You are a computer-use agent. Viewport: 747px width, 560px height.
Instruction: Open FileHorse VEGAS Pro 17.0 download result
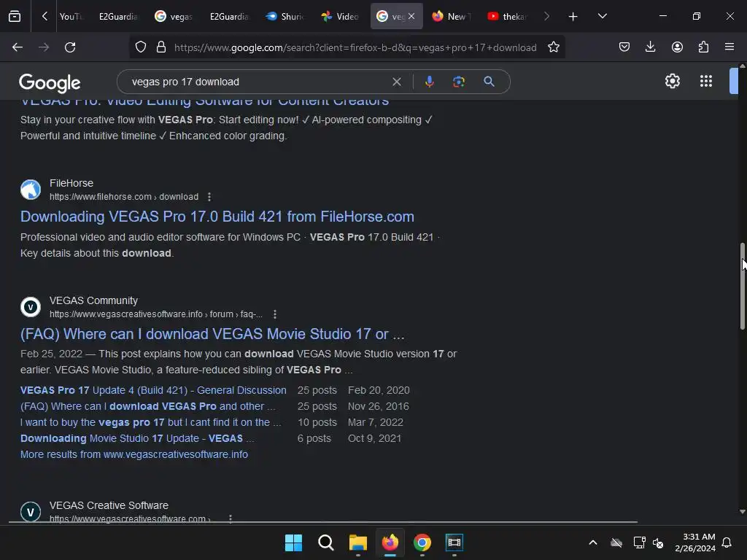(x=217, y=217)
